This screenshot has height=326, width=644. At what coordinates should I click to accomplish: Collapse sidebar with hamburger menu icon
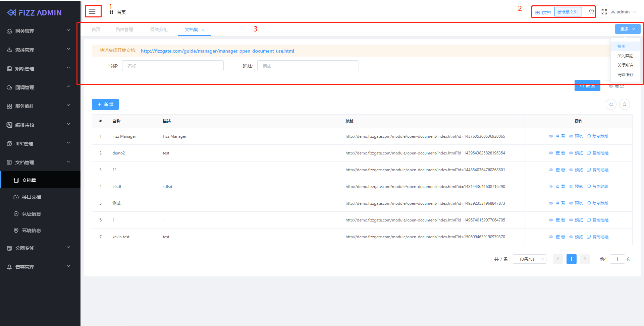coord(92,12)
